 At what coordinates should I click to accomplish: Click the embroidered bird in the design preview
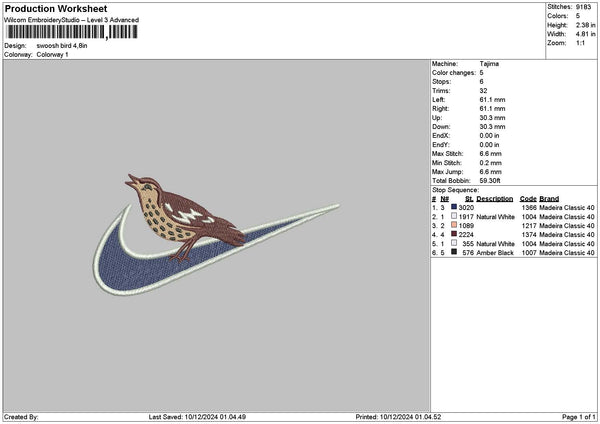184,217
